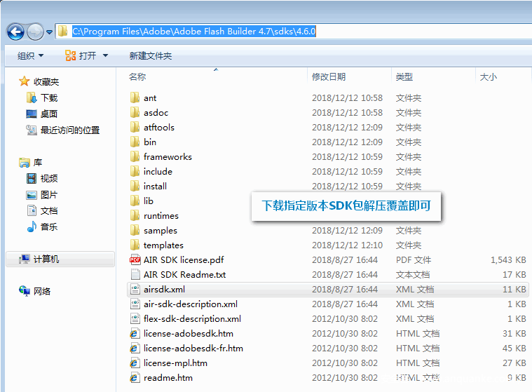Select the bin folder icon

135,142
